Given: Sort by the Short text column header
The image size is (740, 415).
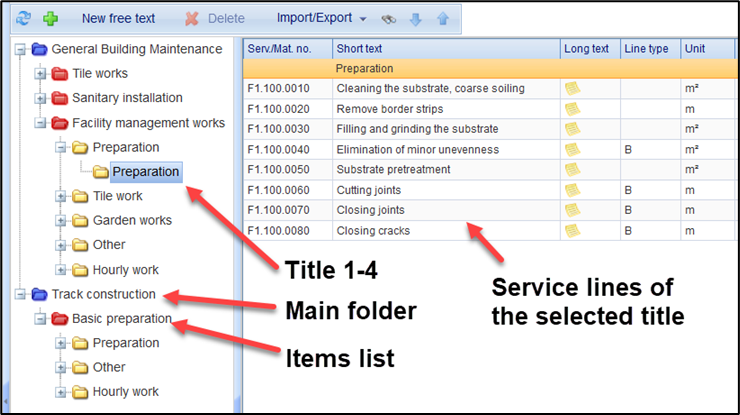Looking at the screenshot, I should 445,49.
